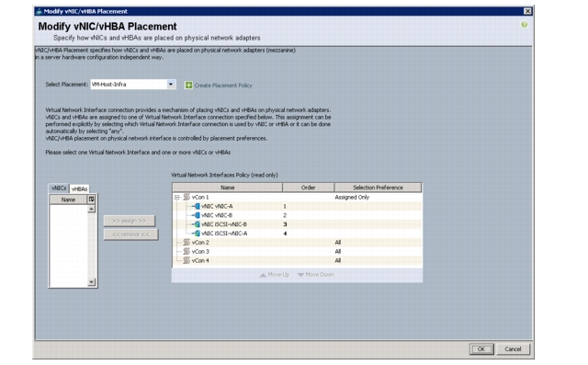
Task: Open the Create Placement Policy link
Action: tap(223, 86)
